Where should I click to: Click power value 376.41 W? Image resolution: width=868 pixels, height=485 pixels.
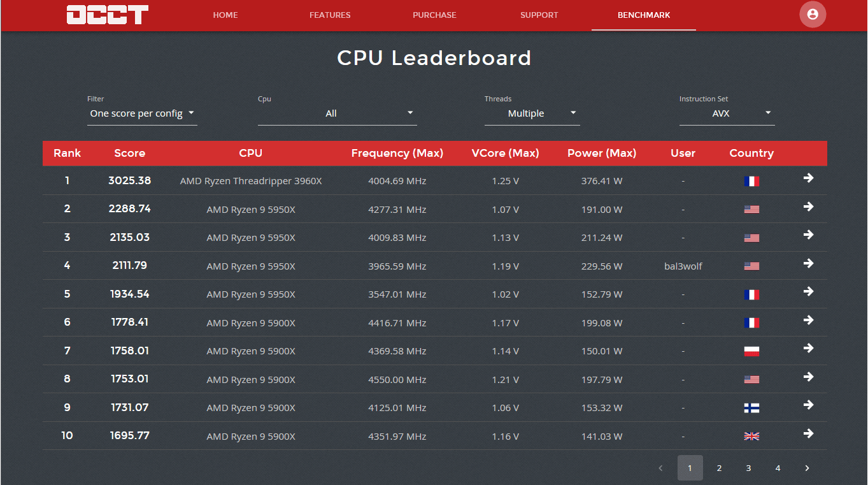pyautogui.click(x=602, y=181)
